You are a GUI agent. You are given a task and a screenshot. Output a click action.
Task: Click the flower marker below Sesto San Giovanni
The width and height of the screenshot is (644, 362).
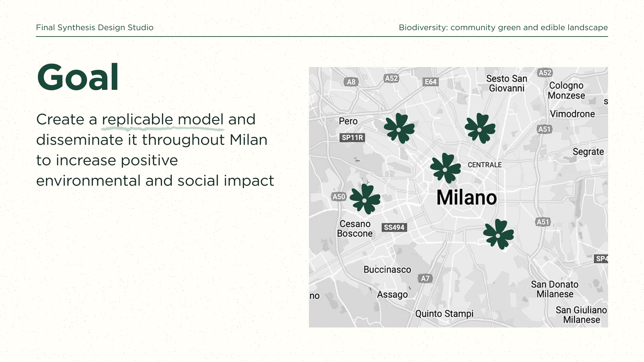click(x=480, y=129)
